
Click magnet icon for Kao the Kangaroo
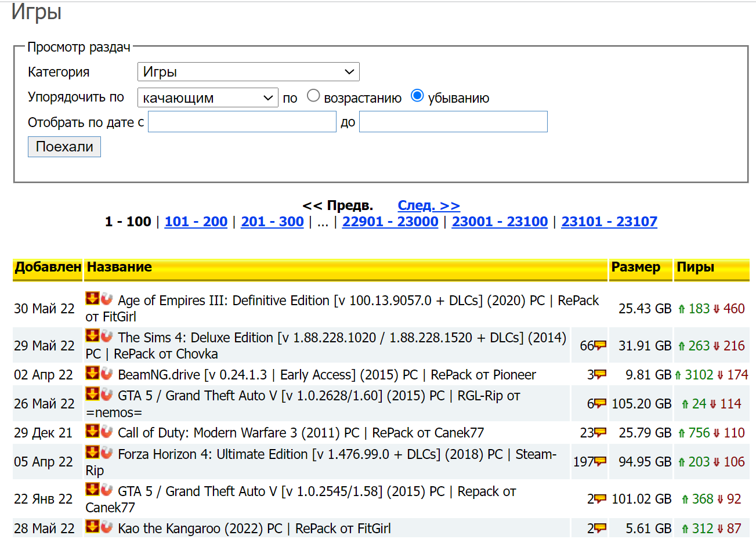click(x=107, y=527)
